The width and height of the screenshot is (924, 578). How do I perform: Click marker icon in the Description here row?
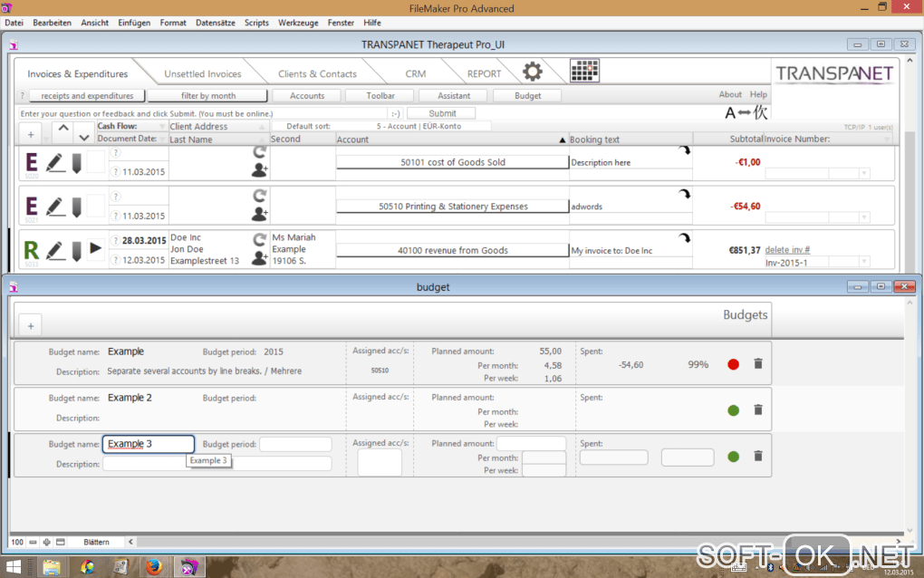(x=77, y=163)
